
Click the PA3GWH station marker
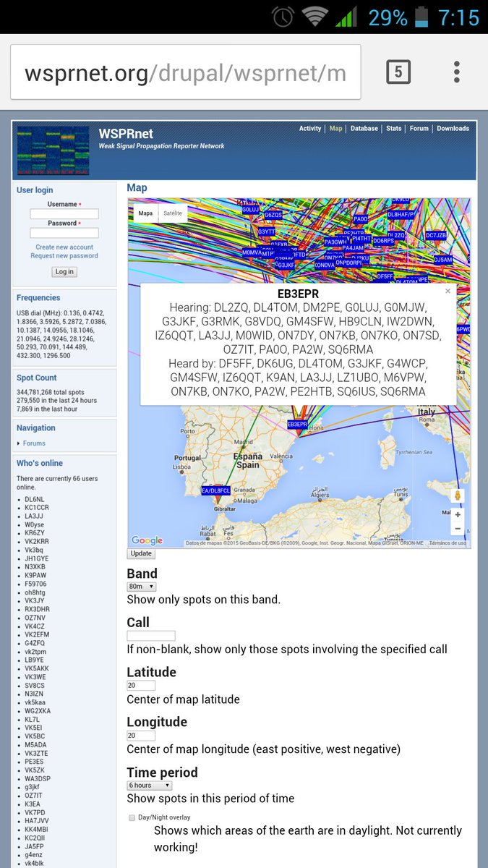point(336,242)
